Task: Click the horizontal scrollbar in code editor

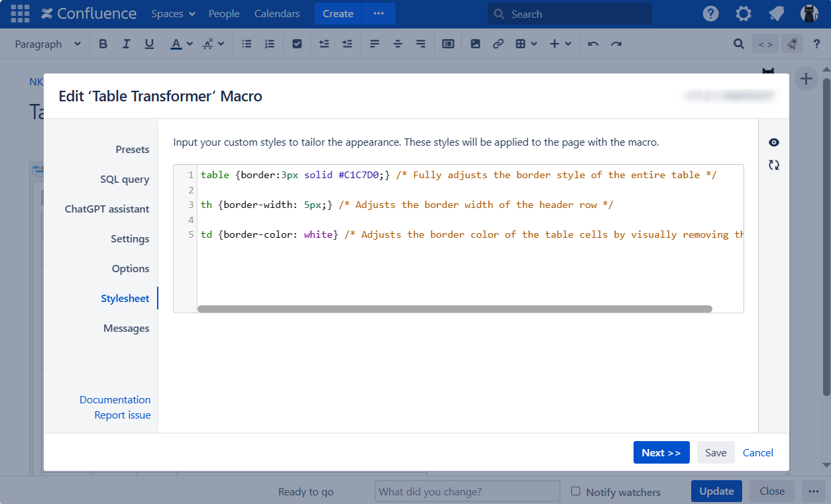Action: coord(455,309)
